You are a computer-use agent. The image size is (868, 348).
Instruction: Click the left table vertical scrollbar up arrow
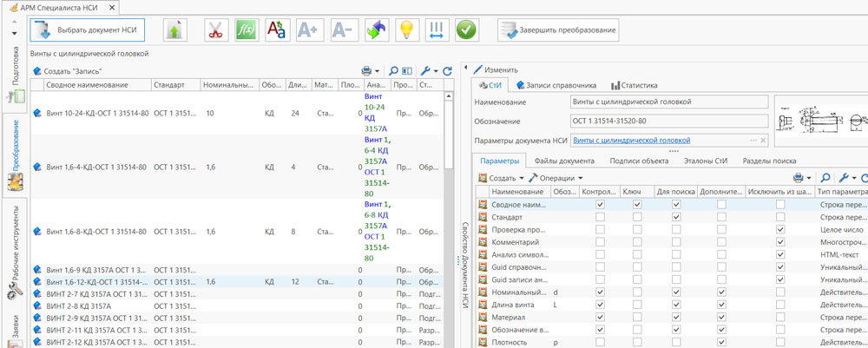click(x=449, y=96)
